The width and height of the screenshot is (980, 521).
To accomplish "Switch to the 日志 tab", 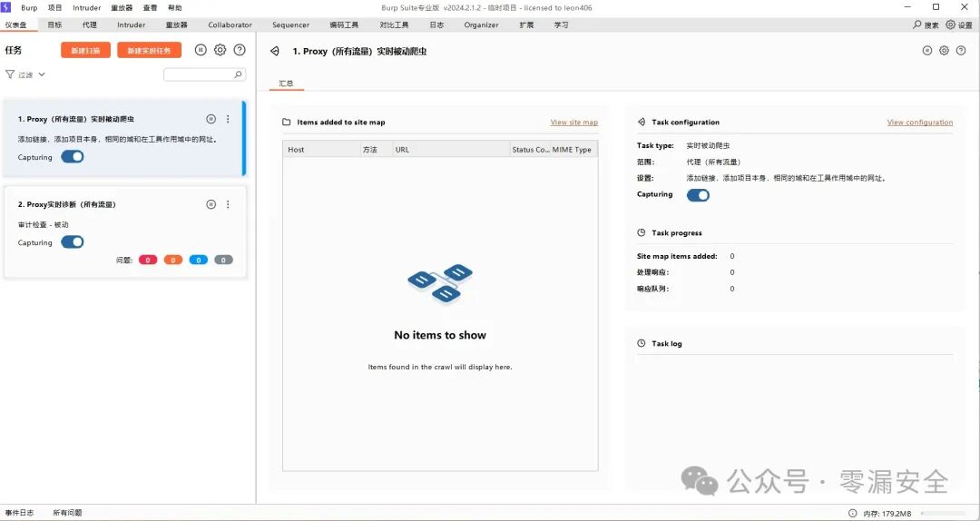I will (436, 25).
